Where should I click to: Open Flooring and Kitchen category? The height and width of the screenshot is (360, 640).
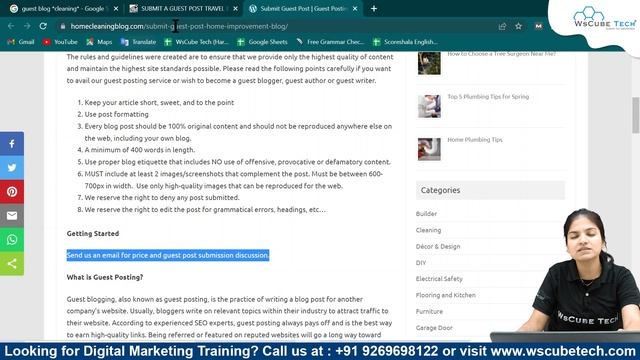click(445, 295)
